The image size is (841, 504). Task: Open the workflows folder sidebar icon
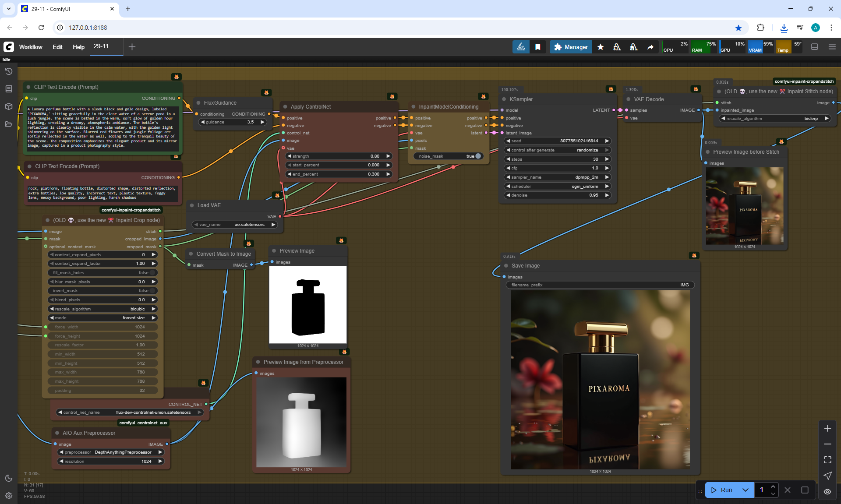pyautogui.click(x=8, y=124)
